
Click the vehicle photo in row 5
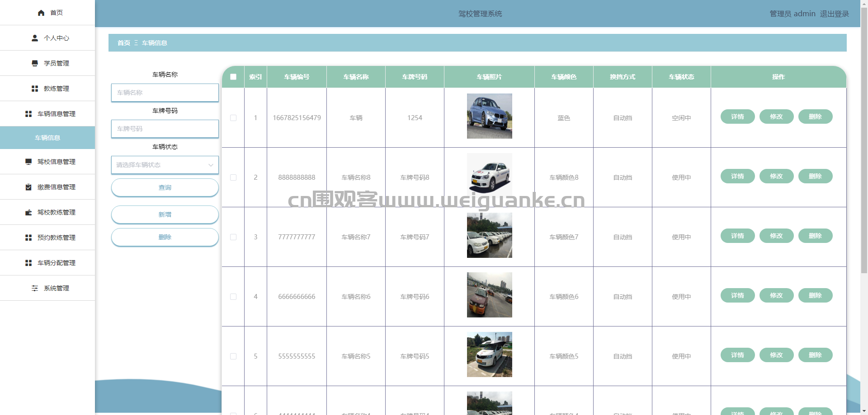(490, 354)
